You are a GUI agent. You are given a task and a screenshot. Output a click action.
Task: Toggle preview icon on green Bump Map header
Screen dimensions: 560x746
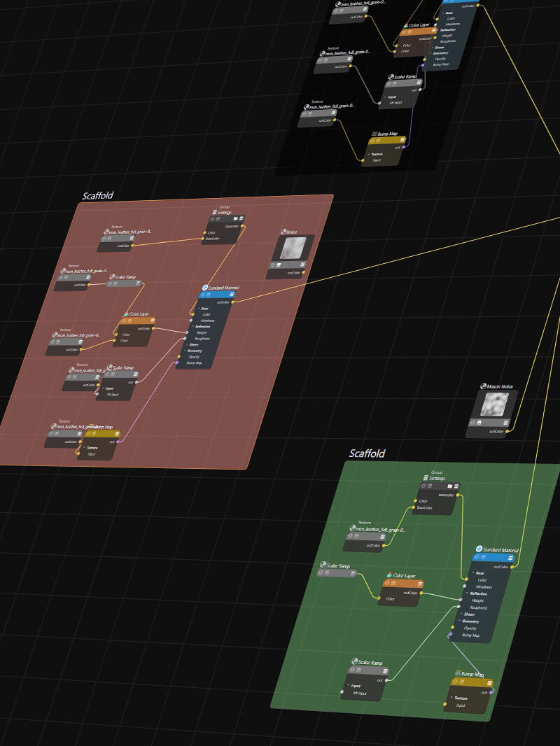[x=461, y=682]
